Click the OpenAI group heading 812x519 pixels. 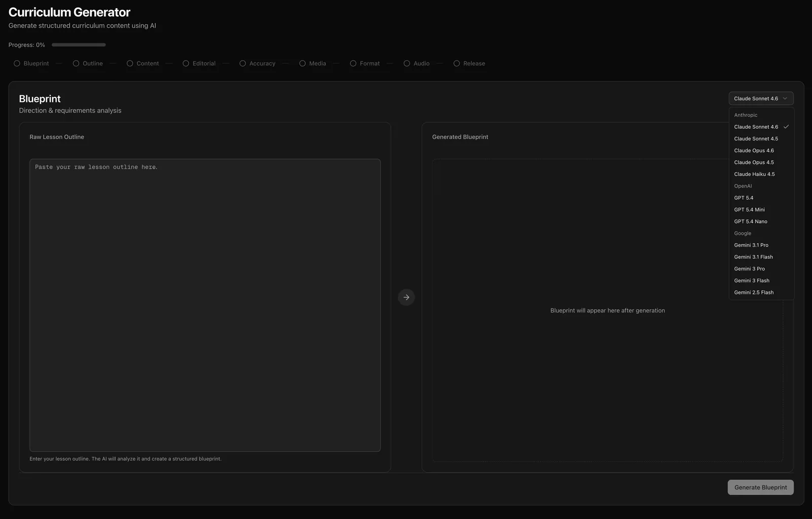click(x=743, y=186)
